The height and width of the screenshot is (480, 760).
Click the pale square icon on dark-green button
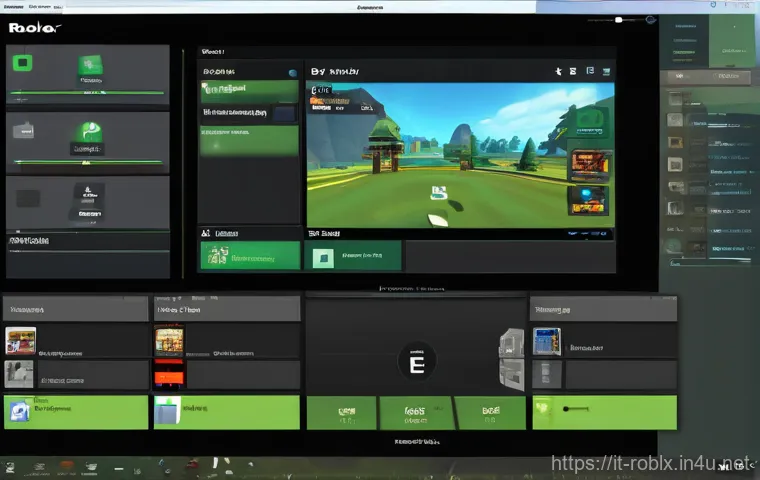[x=323, y=258]
